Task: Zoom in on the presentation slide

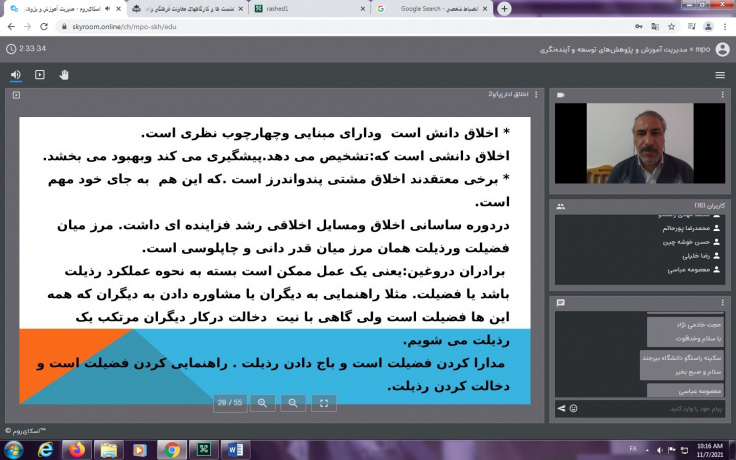Action: click(x=263, y=403)
